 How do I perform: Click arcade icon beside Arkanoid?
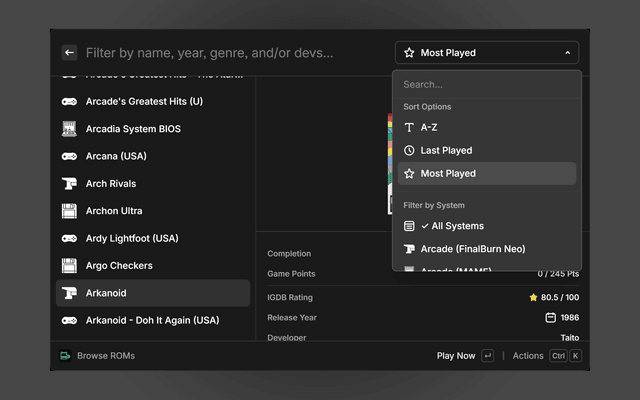coord(69,293)
